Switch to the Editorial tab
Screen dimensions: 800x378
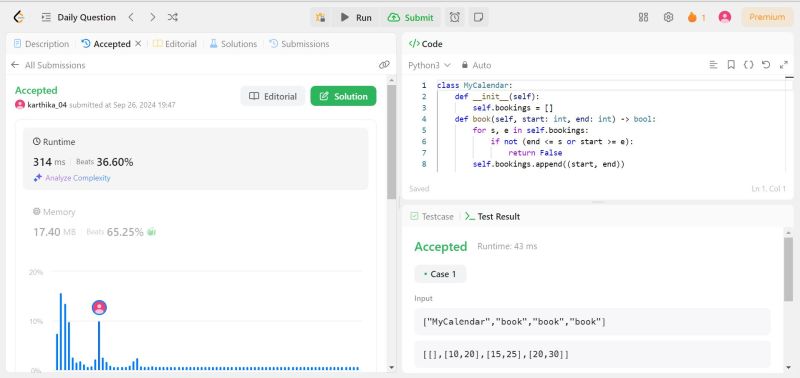tap(175, 44)
